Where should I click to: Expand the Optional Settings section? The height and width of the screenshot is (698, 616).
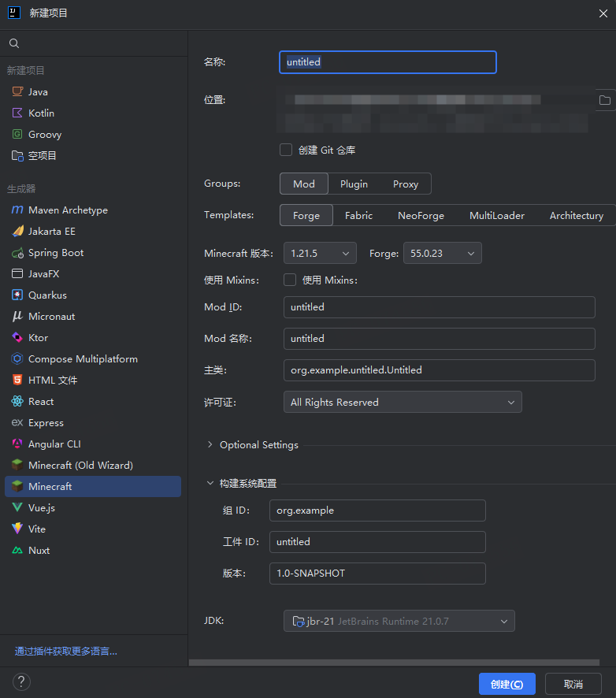tap(252, 445)
